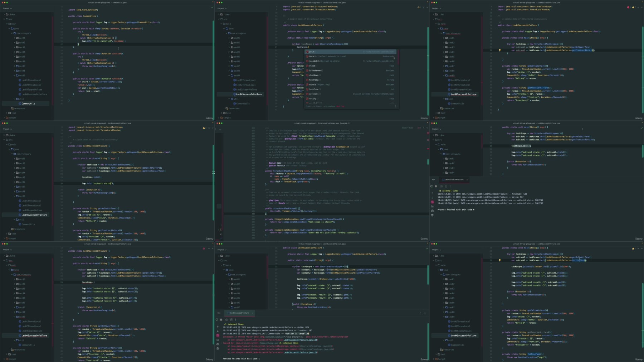
Task: Open Project dropdown above the selected CommonUtils tree
Action: point(7,8)
